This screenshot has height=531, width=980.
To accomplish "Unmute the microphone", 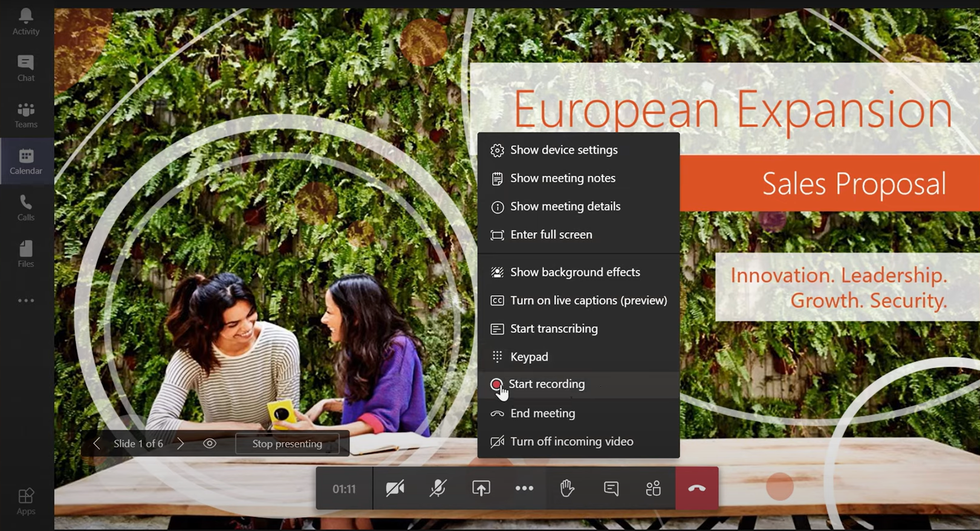I will (x=438, y=488).
